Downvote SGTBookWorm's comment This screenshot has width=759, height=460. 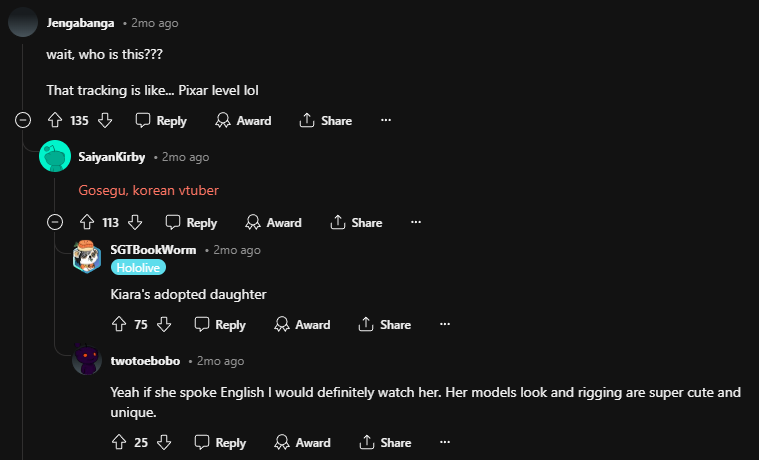click(x=165, y=325)
